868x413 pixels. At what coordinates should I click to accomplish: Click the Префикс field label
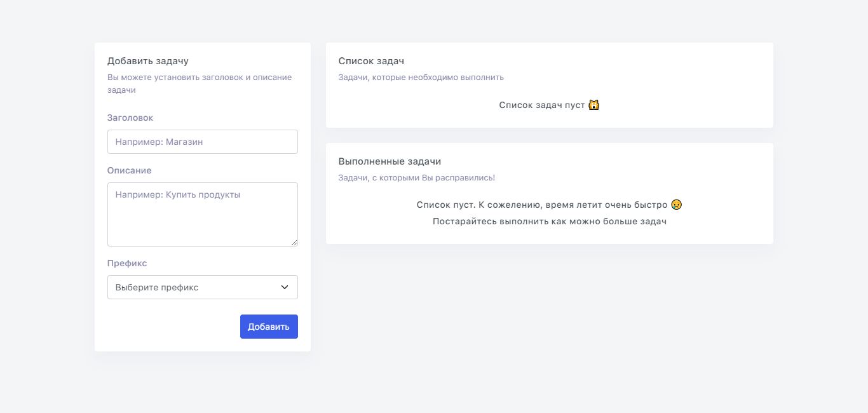pyautogui.click(x=127, y=263)
